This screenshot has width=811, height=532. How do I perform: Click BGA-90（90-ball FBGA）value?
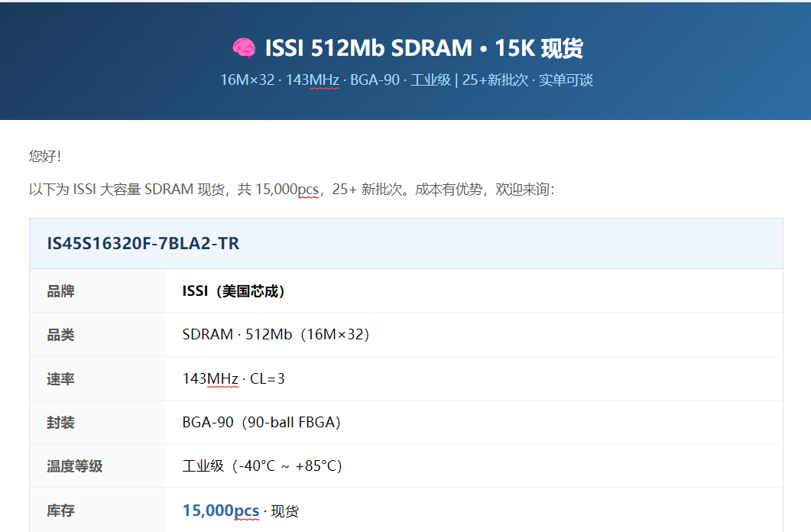point(261,423)
